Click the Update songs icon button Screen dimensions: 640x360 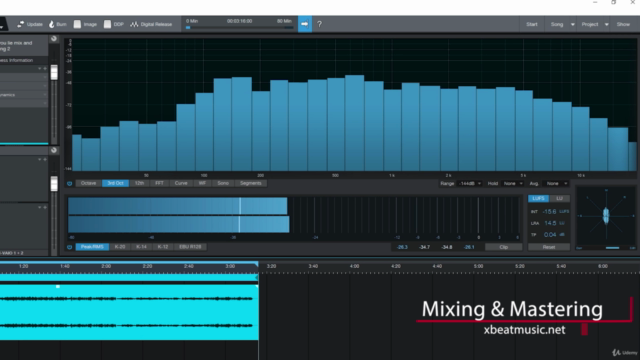pyautogui.click(x=20, y=24)
